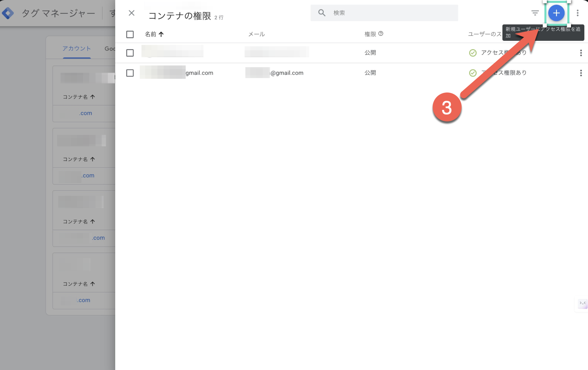The image size is (588, 370).
Task: Click the sort arrow next to 名前 column
Action: [x=162, y=34]
